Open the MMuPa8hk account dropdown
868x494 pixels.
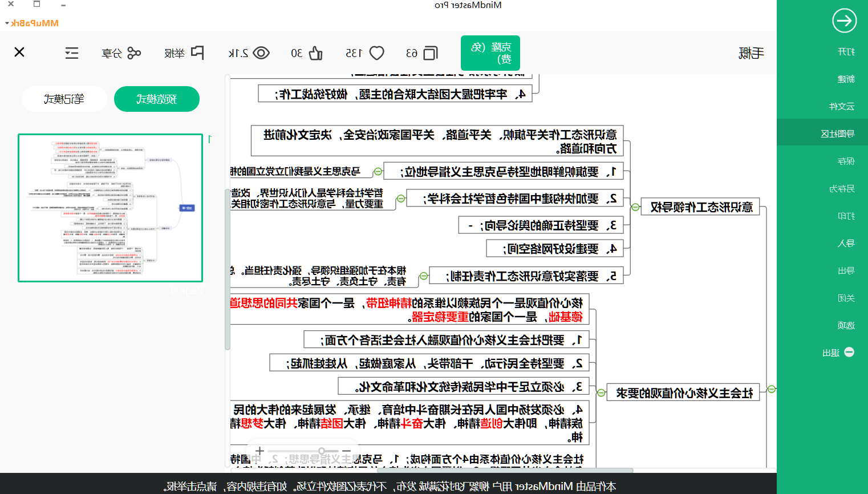33,23
